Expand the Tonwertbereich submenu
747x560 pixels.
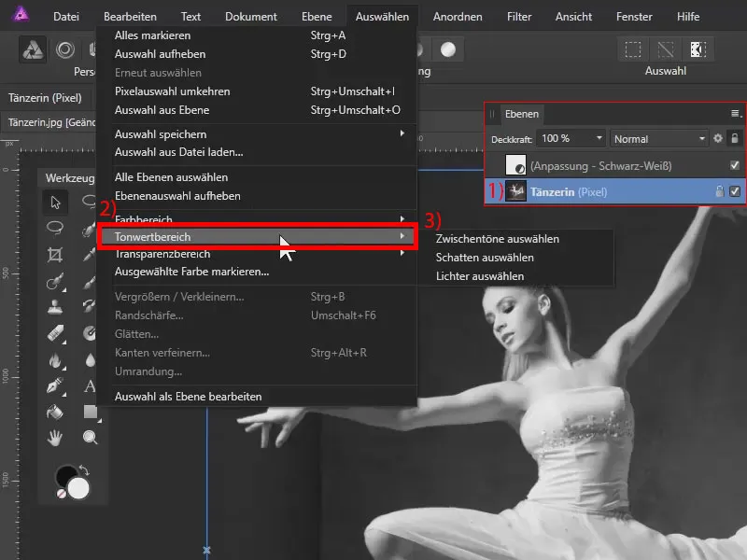(258, 236)
